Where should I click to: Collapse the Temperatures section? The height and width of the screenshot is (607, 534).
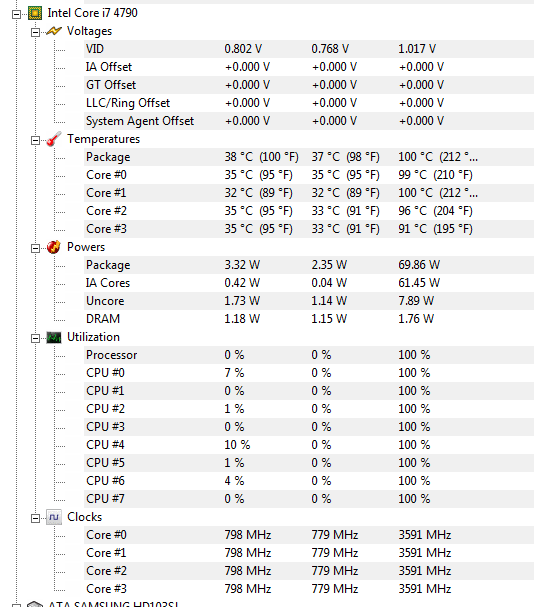click(35, 140)
